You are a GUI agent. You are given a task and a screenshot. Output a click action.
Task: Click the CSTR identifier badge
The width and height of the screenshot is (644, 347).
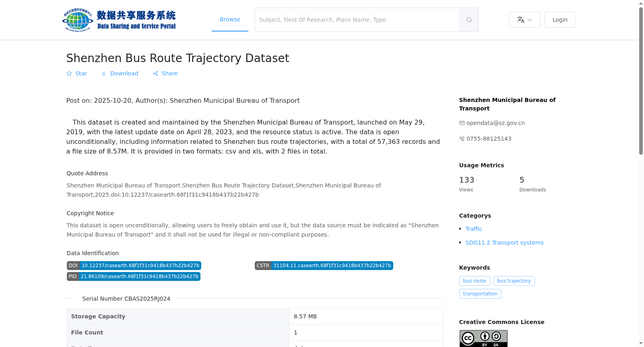click(324, 266)
